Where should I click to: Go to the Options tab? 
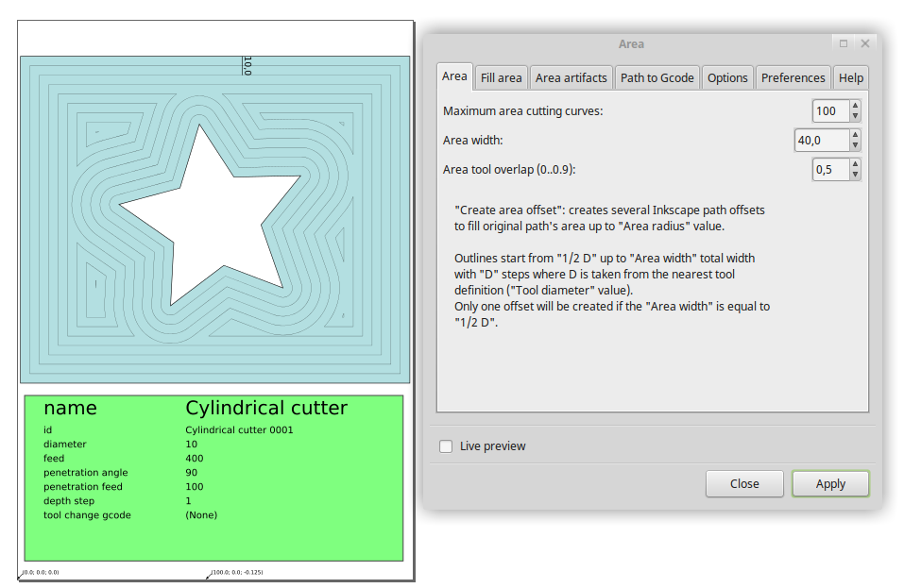(x=727, y=78)
